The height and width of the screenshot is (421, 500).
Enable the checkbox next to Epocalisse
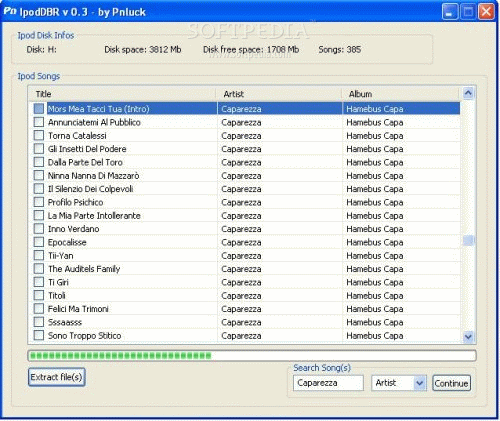39,242
